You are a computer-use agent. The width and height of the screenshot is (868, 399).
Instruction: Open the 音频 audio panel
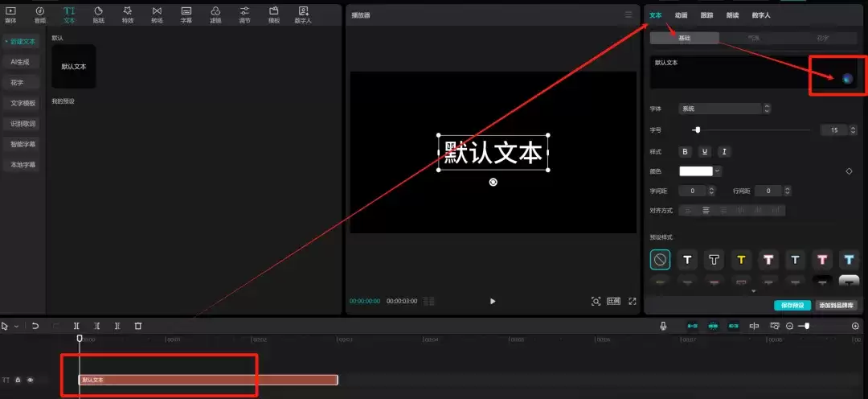40,15
